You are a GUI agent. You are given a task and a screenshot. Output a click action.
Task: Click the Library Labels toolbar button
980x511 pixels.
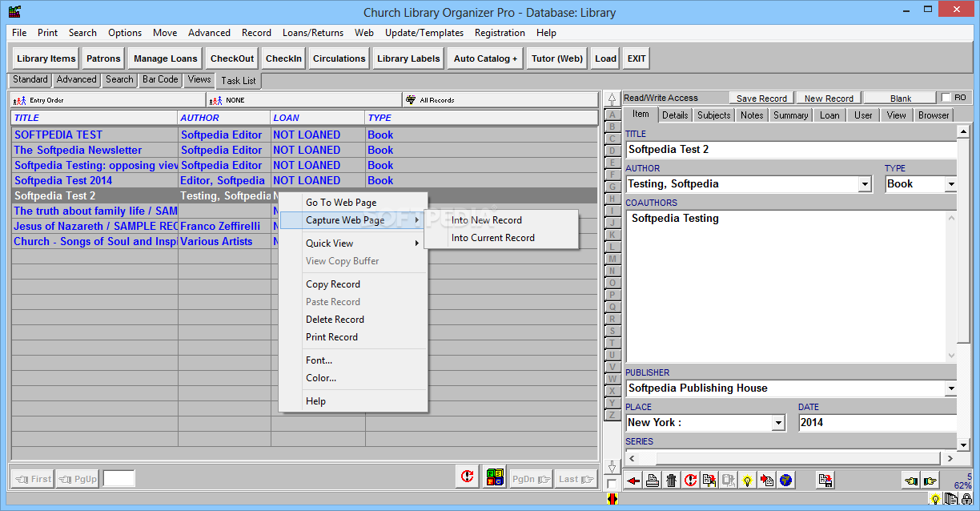click(408, 58)
